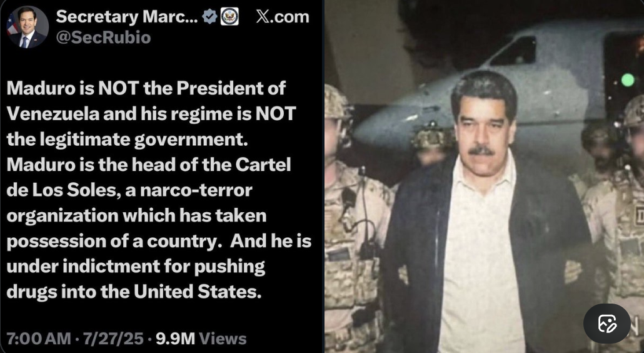Select the 'Secretary Marc...' display name
The image size is (644, 353).
(126, 16)
